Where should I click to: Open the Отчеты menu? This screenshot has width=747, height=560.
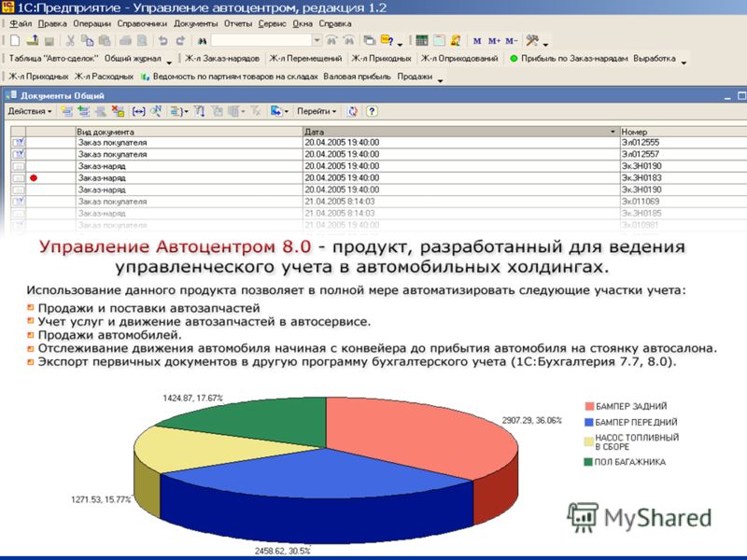[x=238, y=23]
